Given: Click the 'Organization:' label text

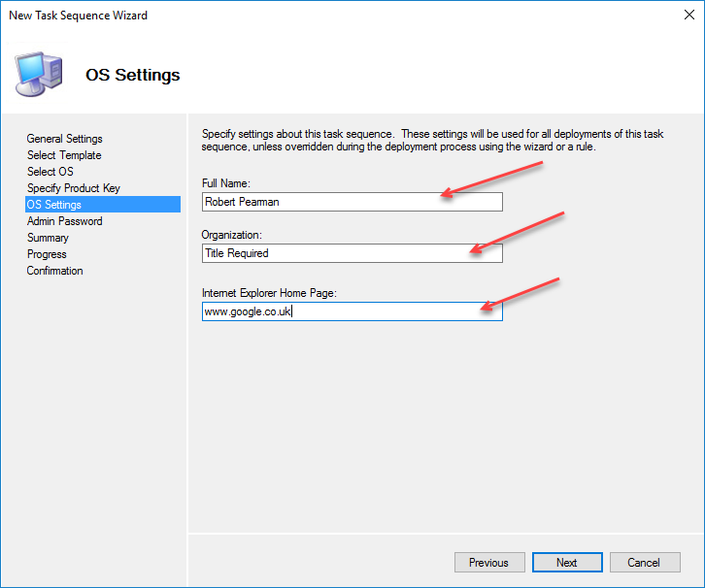Looking at the screenshot, I should [x=230, y=234].
